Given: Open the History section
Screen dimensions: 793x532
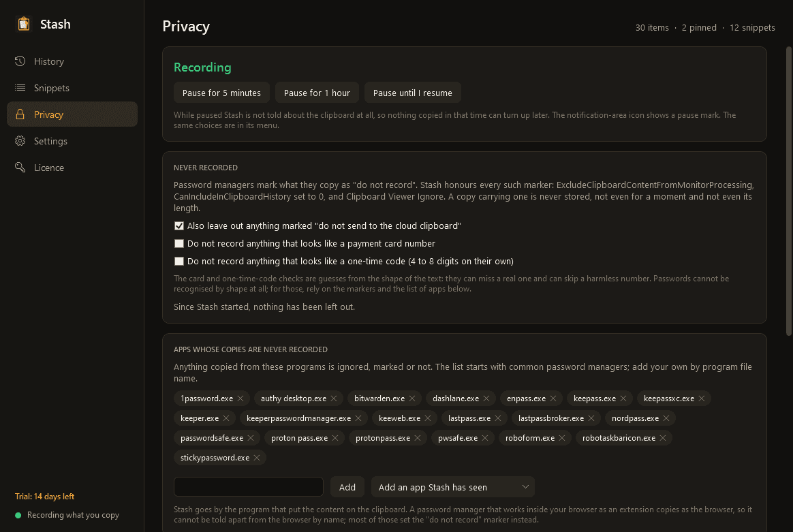Looking at the screenshot, I should pyautogui.click(x=72, y=61).
